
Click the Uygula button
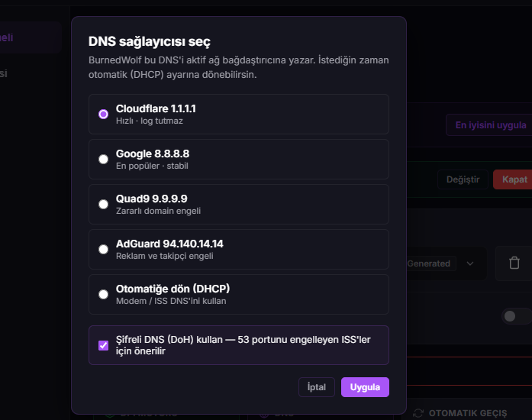coord(365,387)
